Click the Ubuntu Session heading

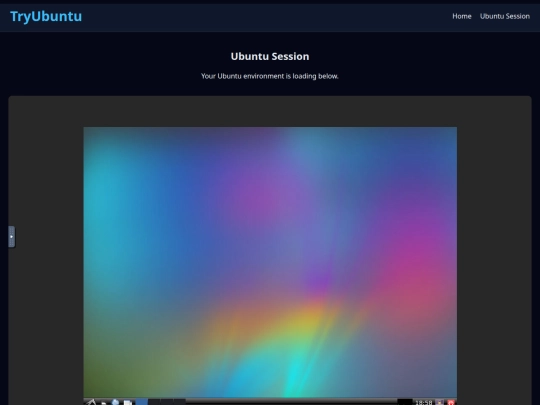click(x=270, y=56)
